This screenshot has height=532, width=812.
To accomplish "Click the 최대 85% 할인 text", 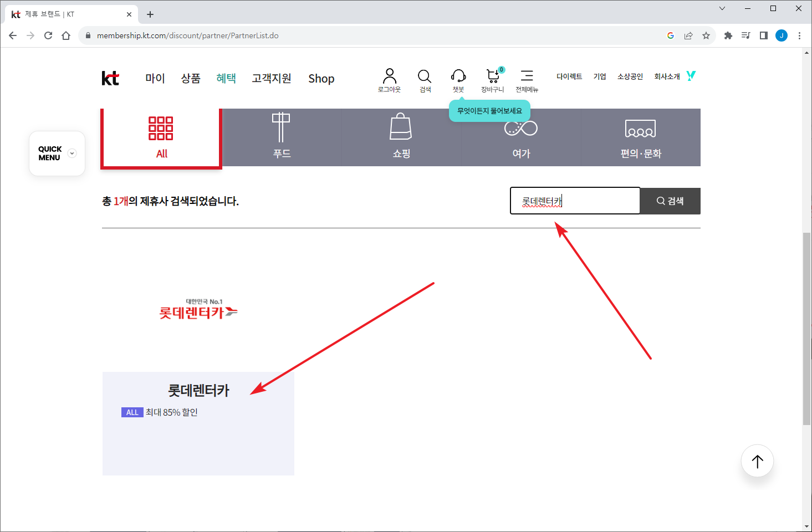I will 172,412.
